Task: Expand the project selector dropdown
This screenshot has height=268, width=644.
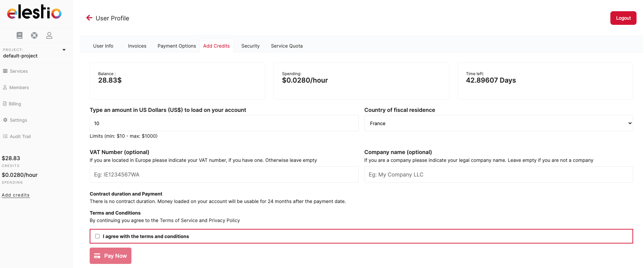Action: tap(64, 50)
